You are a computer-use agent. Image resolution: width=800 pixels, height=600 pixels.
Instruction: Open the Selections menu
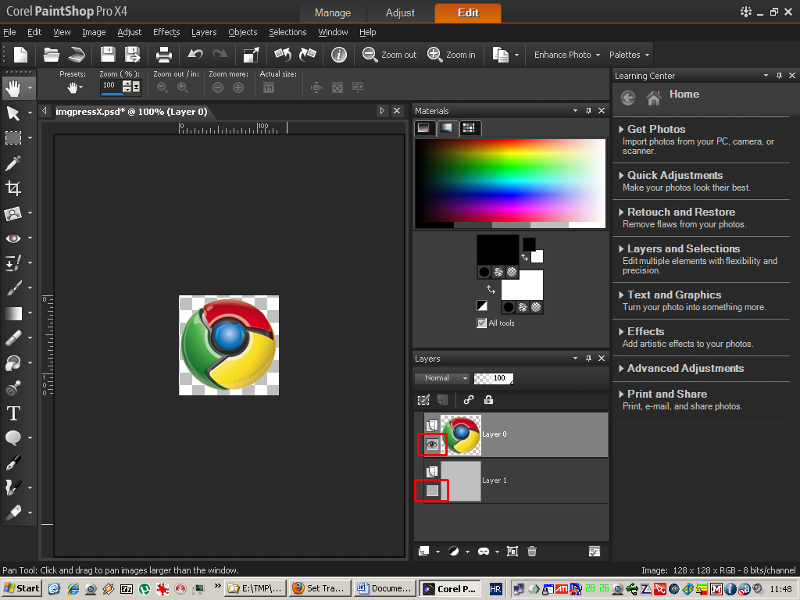[x=287, y=32]
